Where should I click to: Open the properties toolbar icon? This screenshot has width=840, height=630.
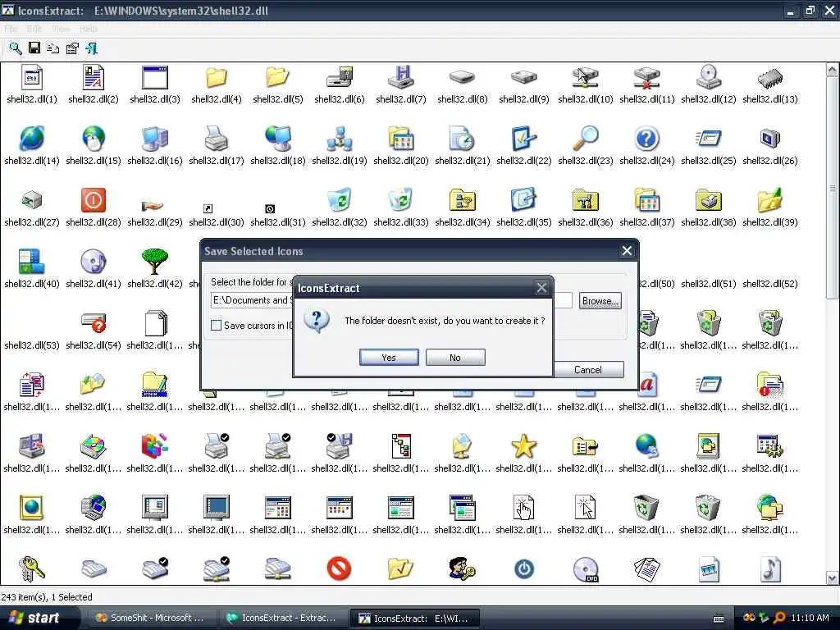tap(72, 48)
